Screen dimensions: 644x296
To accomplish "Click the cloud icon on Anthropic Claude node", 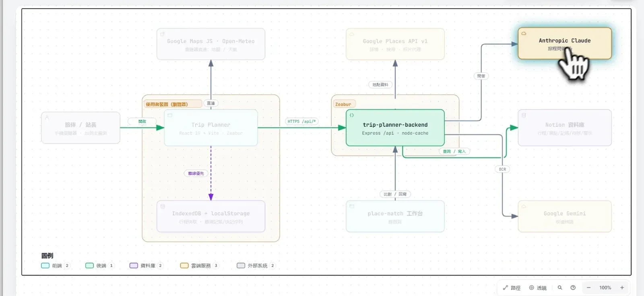I will [x=524, y=33].
